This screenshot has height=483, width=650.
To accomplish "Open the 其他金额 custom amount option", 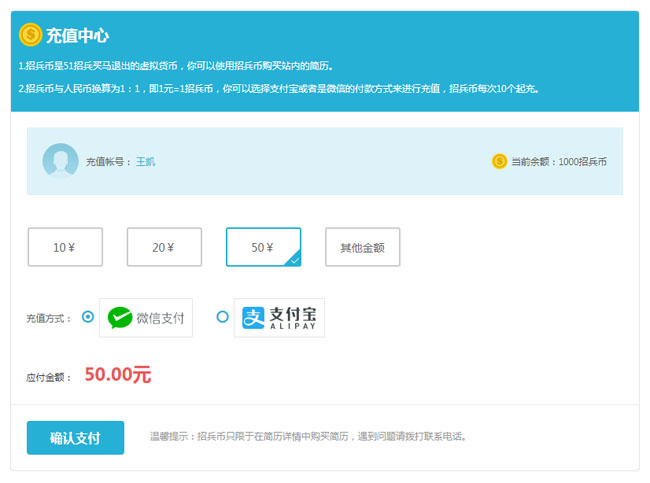I will pos(362,247).
